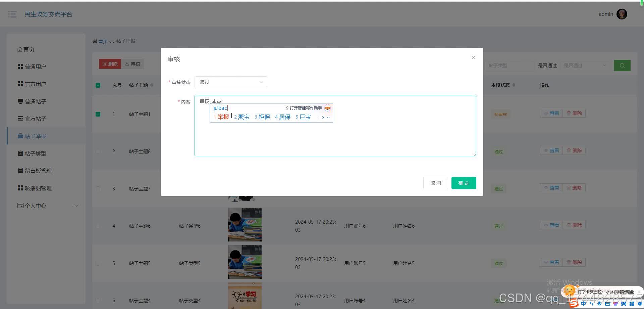Sort by the 审核状态 column arrows
644x309 pixels.
tap(514, 85)
